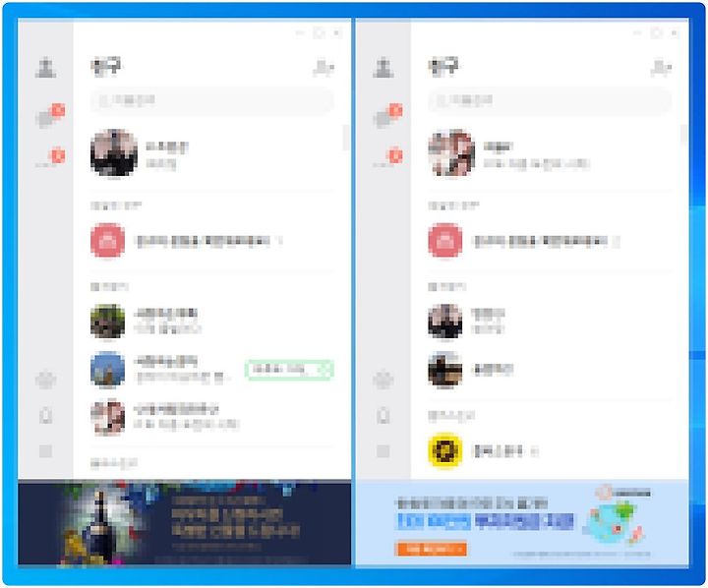Open the friends tab in left KakaoTalk window
The height and width of the screenshot is (588, 708).
pyautogui.click(x=45, y=68)
